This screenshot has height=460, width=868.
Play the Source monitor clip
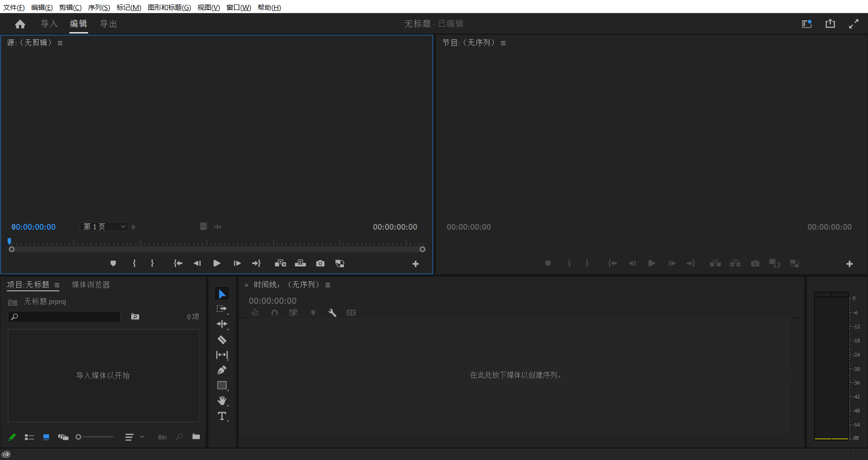tap(217, 263)
